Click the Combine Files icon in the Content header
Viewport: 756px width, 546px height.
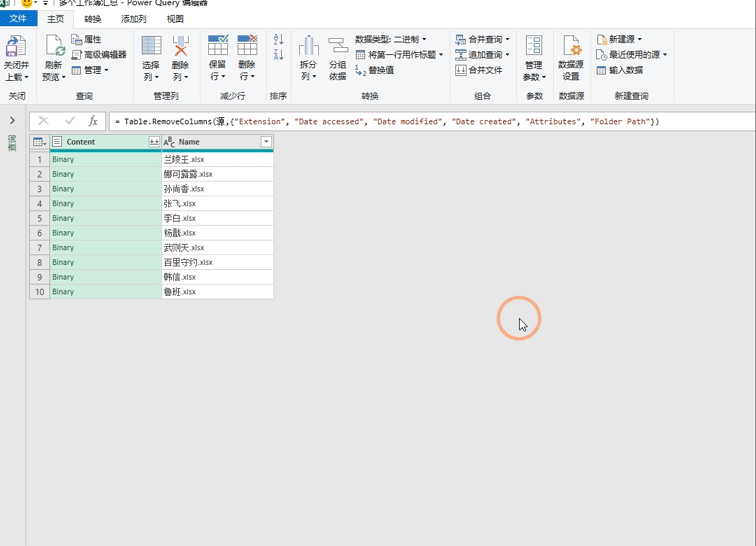(154, 142)
